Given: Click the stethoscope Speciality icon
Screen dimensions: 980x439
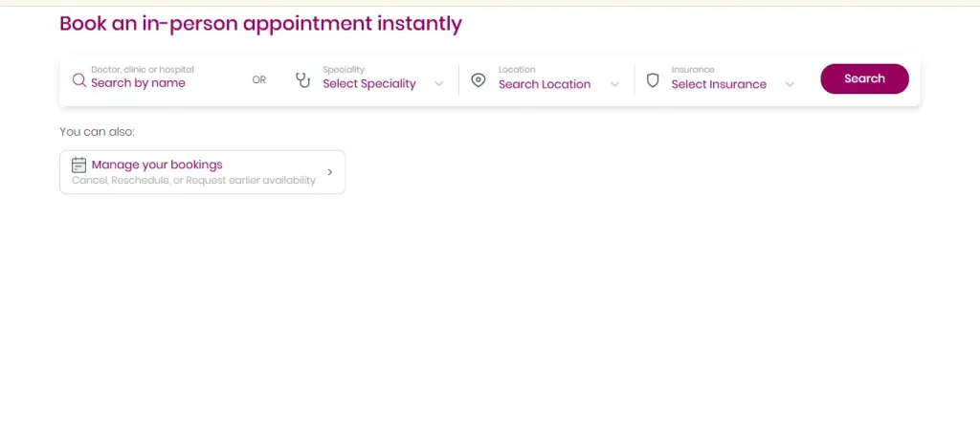Looking at the screenshot, I should point(303,80).
